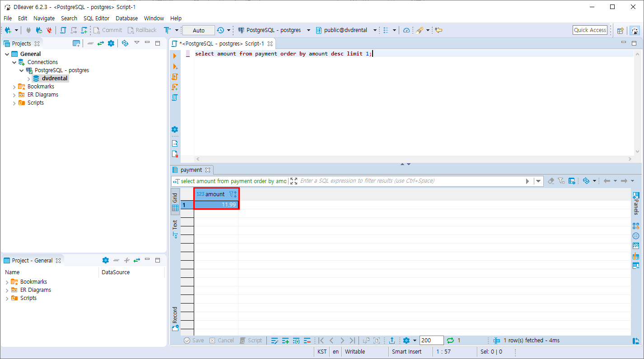Toggle Smart Insert mode in status bar

(406, 352)
